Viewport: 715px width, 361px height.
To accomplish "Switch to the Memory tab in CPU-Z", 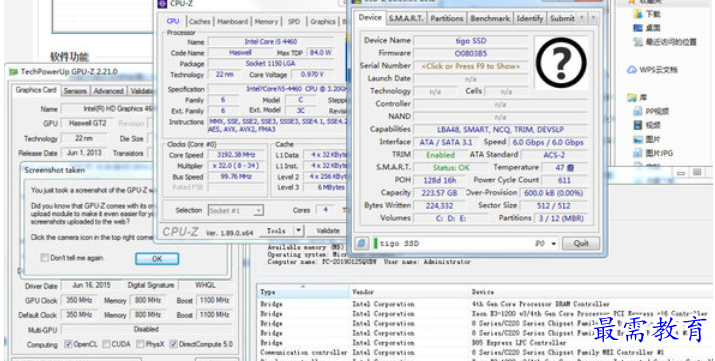I will pos(266,21).
